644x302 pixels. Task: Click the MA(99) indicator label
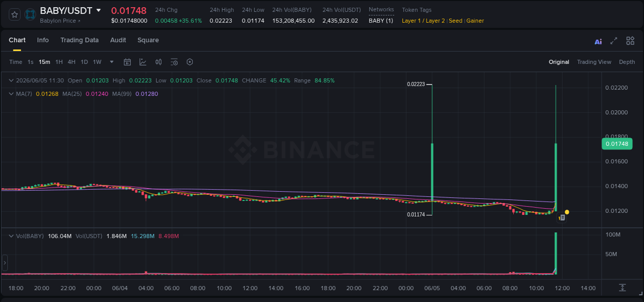[122, 94]
